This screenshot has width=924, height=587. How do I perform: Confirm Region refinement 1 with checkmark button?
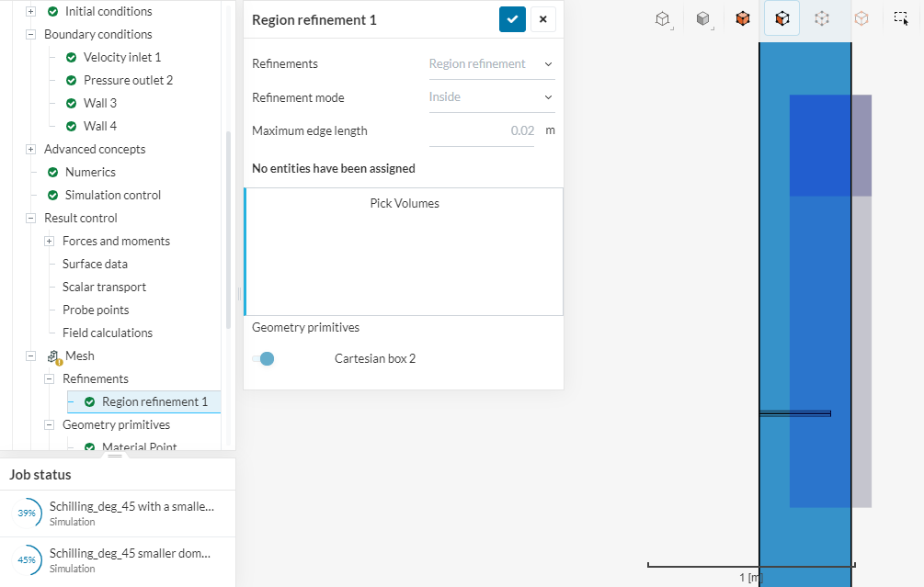[512, 19]
